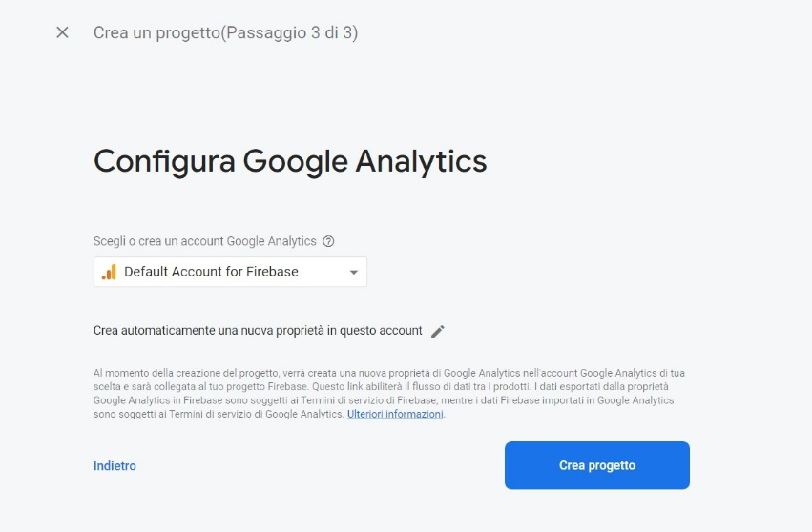Close the Crea un progetto wizard
The height and width of the screenshot is (532, 812).
[62, 32]
